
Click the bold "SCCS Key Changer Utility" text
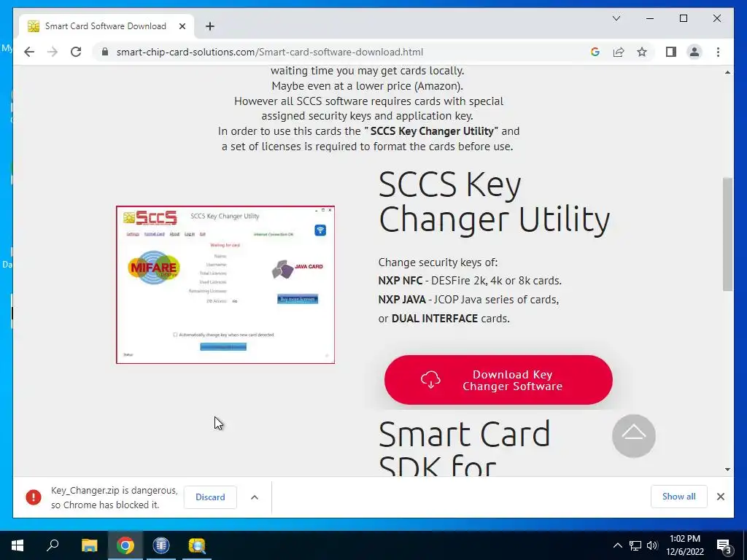(x=432, y=131)
